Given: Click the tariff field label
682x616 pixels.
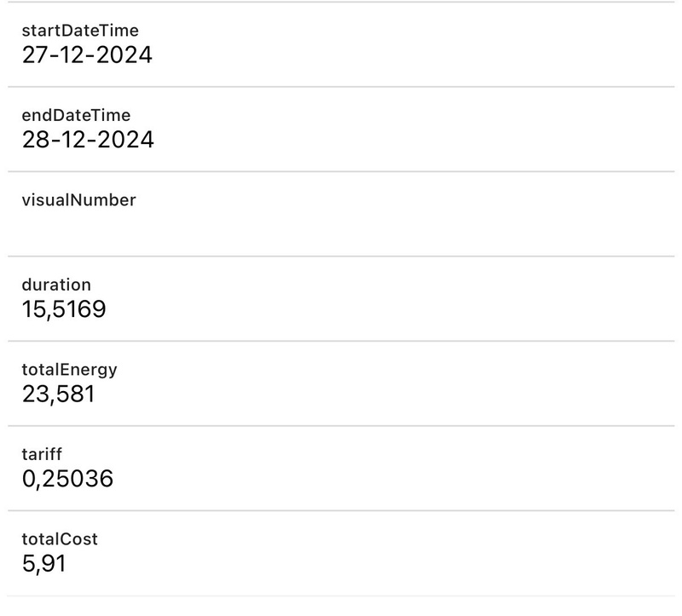Looking at the screenshot, I should pyautogui.click(x=42, y=454).
